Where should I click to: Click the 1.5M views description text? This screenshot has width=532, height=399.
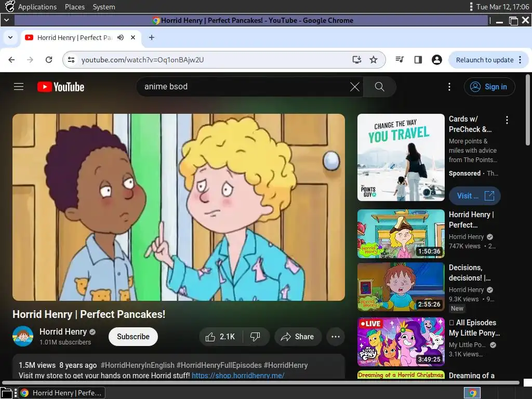37,365
